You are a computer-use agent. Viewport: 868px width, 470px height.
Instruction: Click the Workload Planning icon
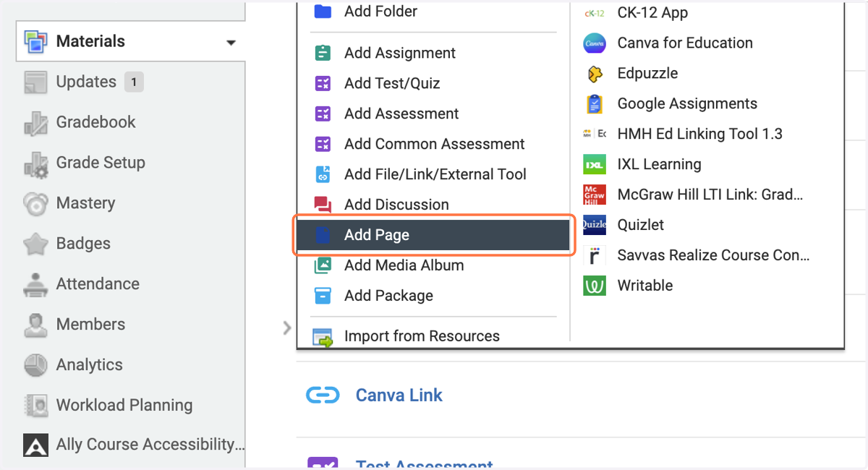click(35, 406)
